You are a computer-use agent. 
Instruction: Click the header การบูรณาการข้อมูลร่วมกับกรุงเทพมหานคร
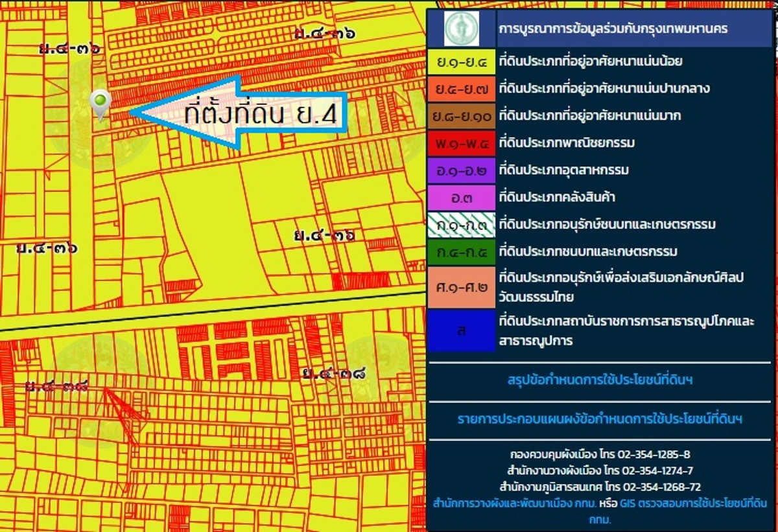[613, 29]
